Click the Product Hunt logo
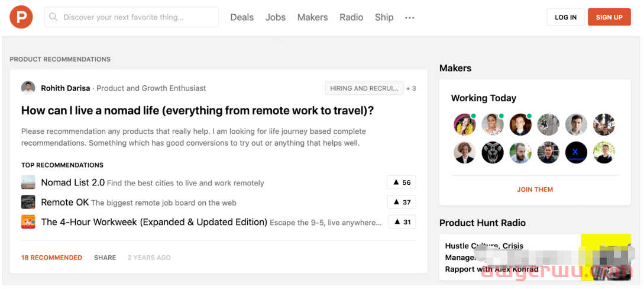 click(21, 17)
